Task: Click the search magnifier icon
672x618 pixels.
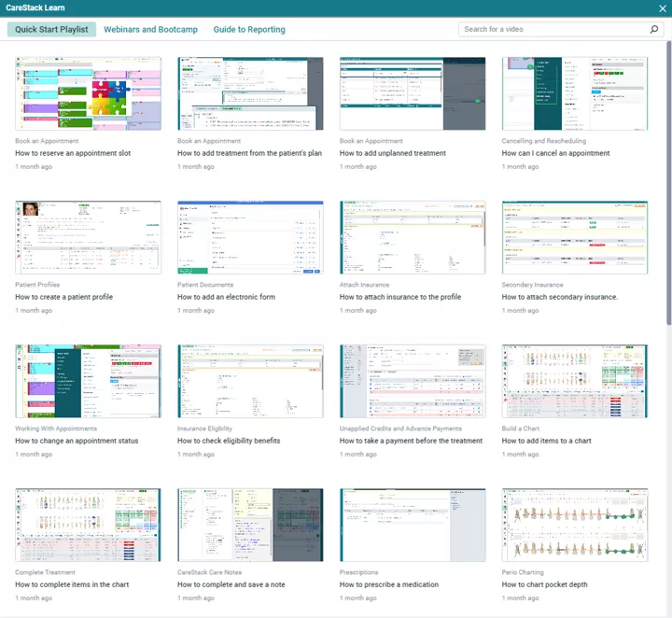Action: pyautogui.click(x=654, y=29)
